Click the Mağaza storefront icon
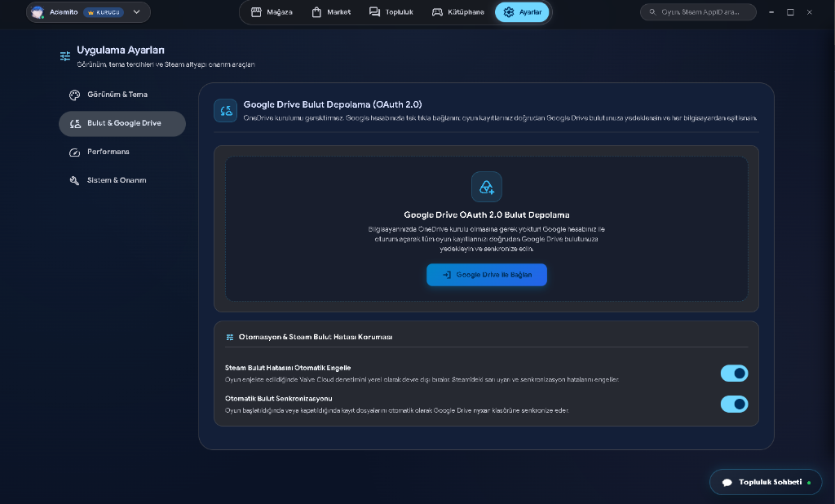 pyautogui.click(x=256, y=11)
